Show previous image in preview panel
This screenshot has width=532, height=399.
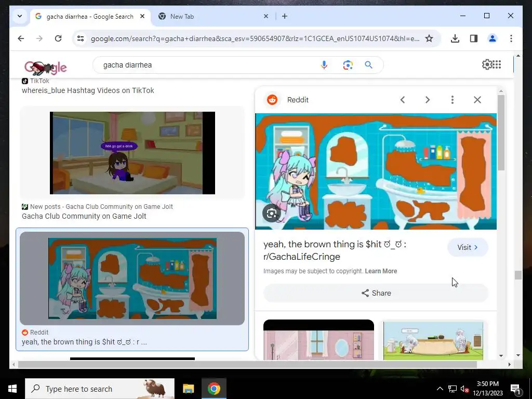[x=403, y=100]
